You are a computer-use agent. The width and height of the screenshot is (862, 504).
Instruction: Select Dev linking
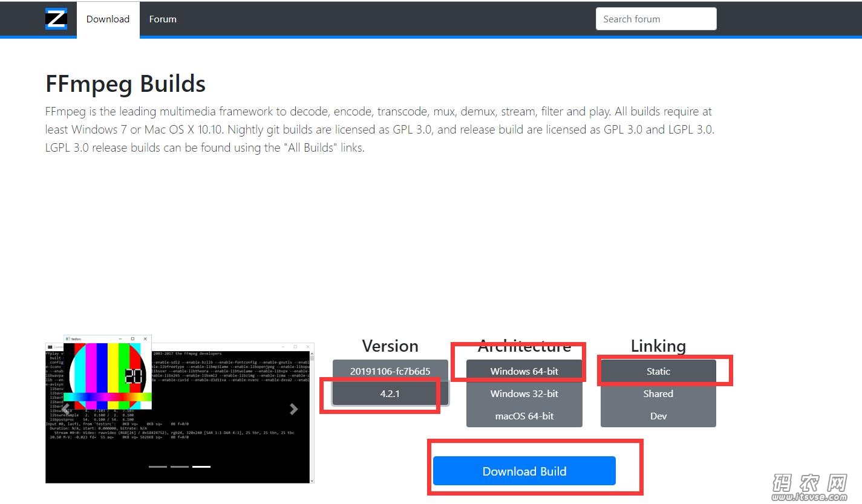pyautogui.click(x=658, y=416)
